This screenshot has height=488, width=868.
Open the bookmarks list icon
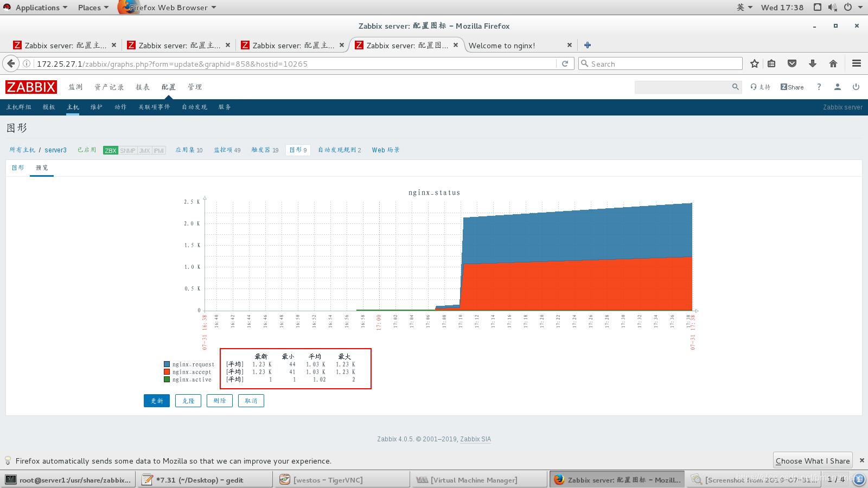771,63
